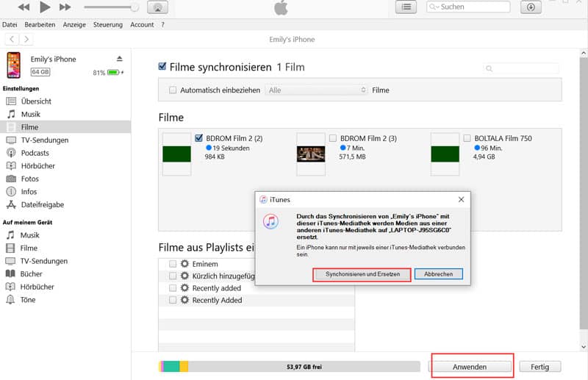Image resolution: width=588 pixels, height=380 pixels.
Task: Close the iTunes dialog with X
Action: [x=462, y=200]
